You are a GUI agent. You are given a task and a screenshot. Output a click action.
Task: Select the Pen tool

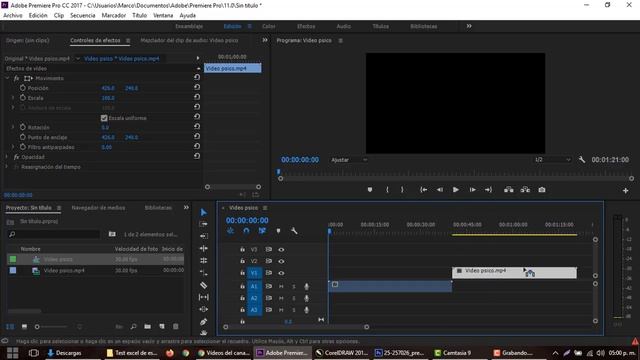click(x=203, y=322)
